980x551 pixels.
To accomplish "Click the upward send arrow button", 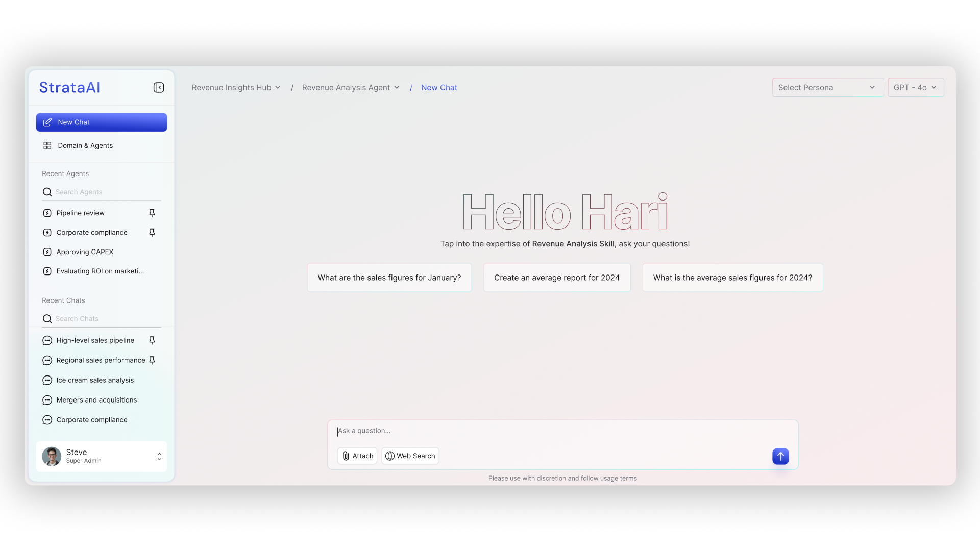I will pos(780,456).
